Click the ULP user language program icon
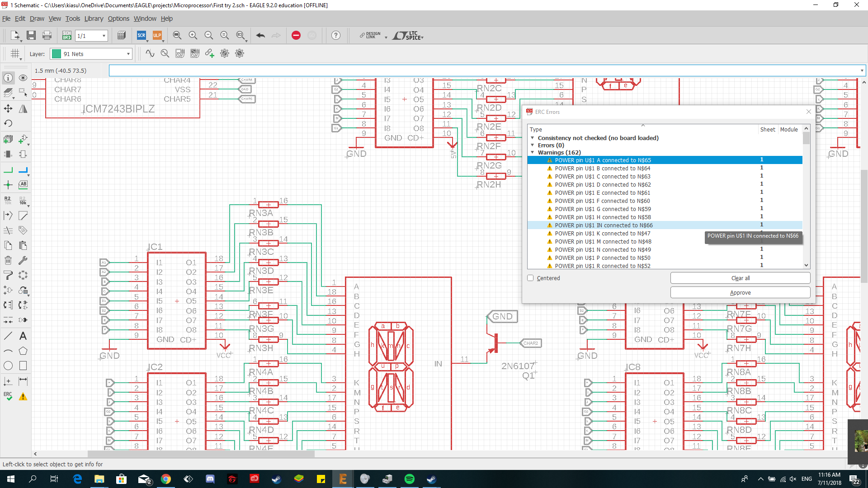The height and width of the screenshot is (488, 868). click(157, 36)
